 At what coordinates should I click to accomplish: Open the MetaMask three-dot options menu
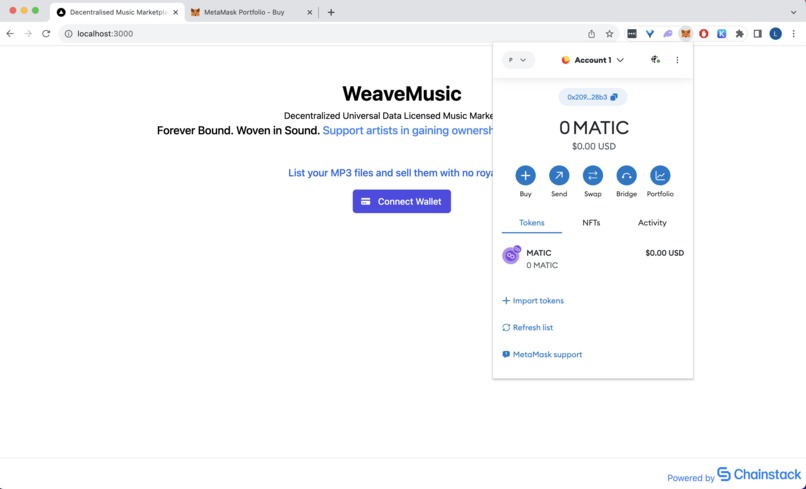pyautogui.click(x=677, y=60)
